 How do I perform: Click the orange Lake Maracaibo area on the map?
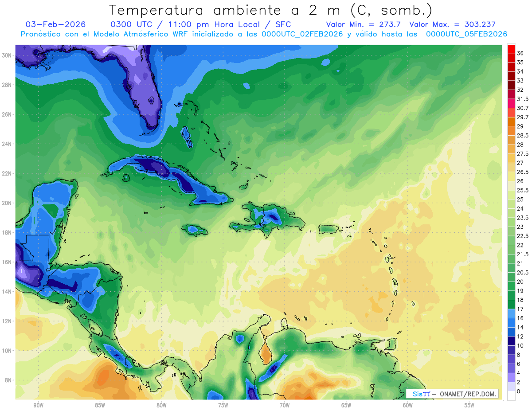266,352
